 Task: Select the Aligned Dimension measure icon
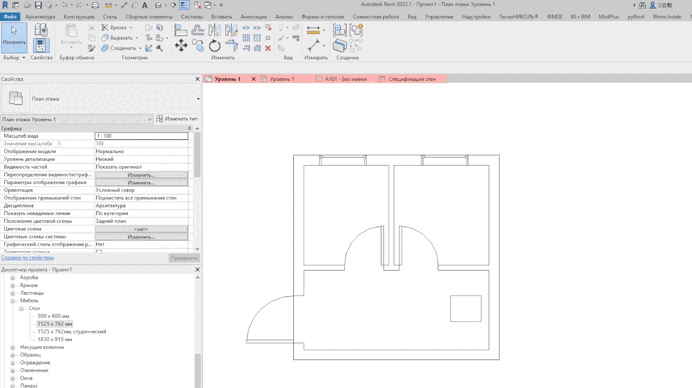coord(313,30)
